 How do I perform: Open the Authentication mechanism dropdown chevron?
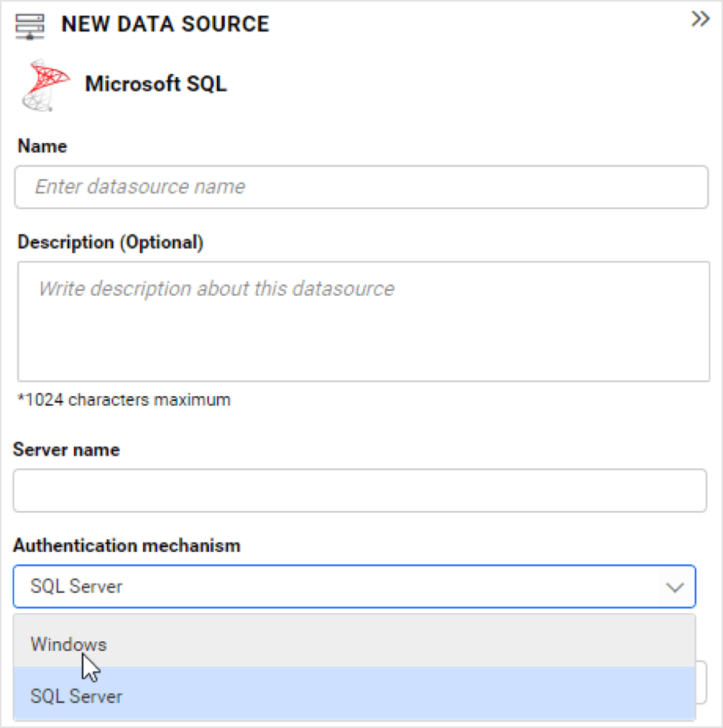click(x=675, y=587)
